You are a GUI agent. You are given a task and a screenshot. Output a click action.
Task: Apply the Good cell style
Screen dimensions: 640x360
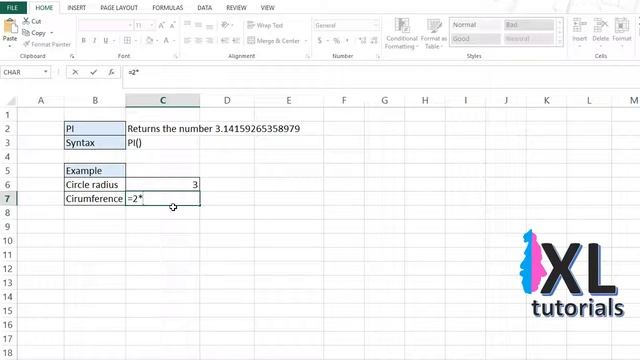tap(476, 39)
